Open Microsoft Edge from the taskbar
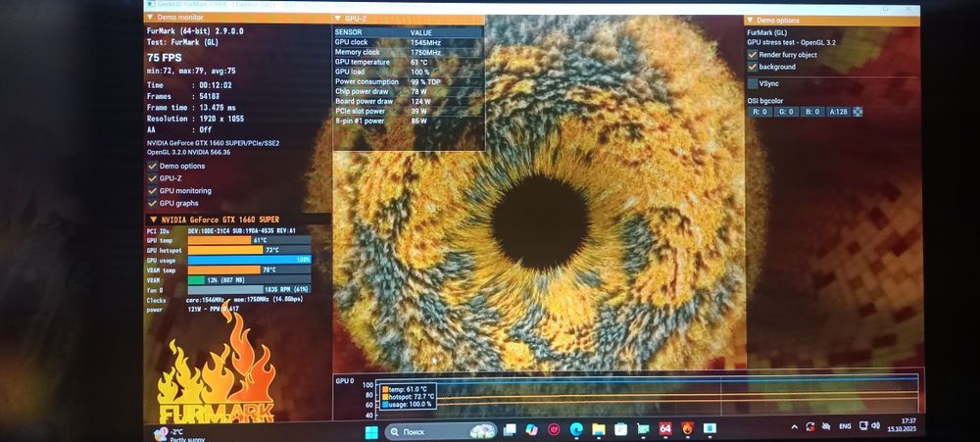Viewport: 980px width, 442px height. pos(576,430)
